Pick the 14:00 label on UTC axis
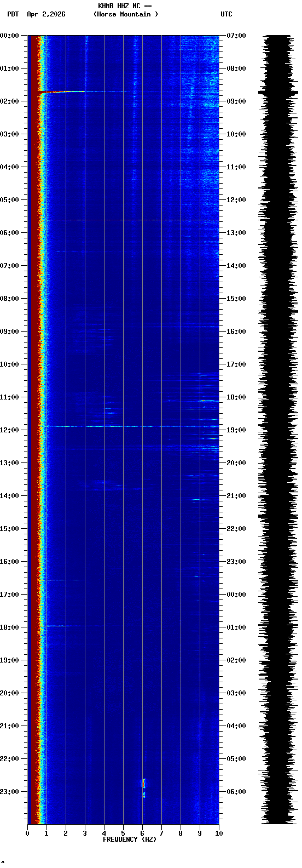The width and height of the screenshot is (302, 868). pyautogui.click(x=236, y=266)
